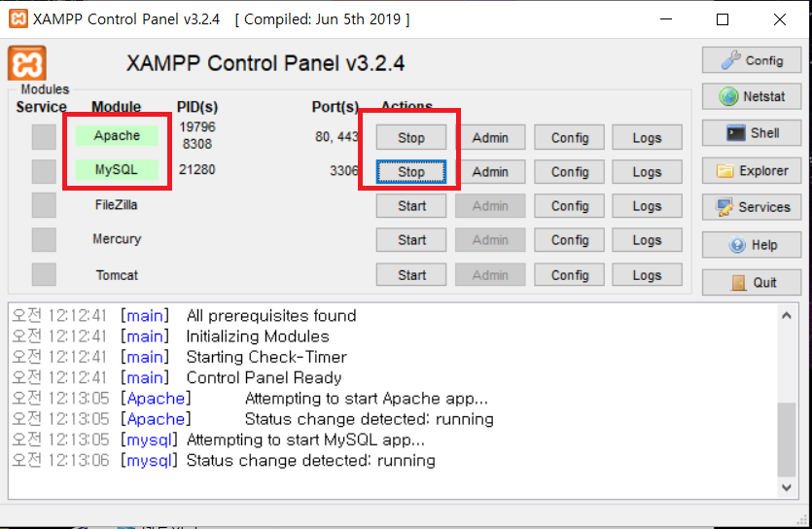The image size is (812, 529).
Task: Click the XAMPP title bar icon
Action: [x=18, y=19]
